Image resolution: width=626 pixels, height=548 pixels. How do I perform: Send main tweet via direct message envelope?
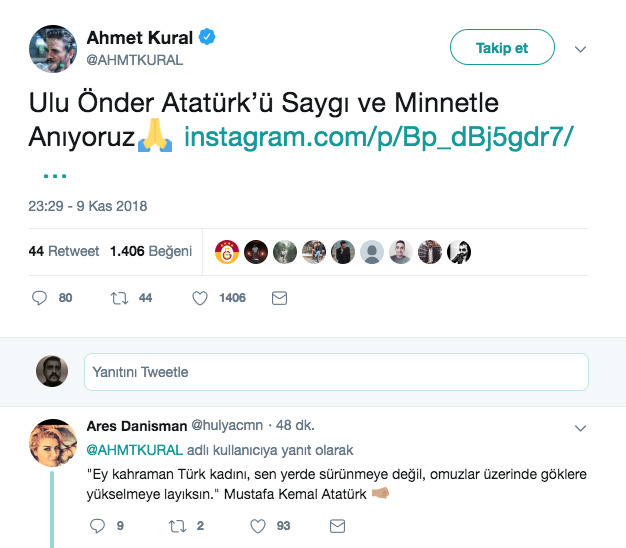(x=280, y=298)
